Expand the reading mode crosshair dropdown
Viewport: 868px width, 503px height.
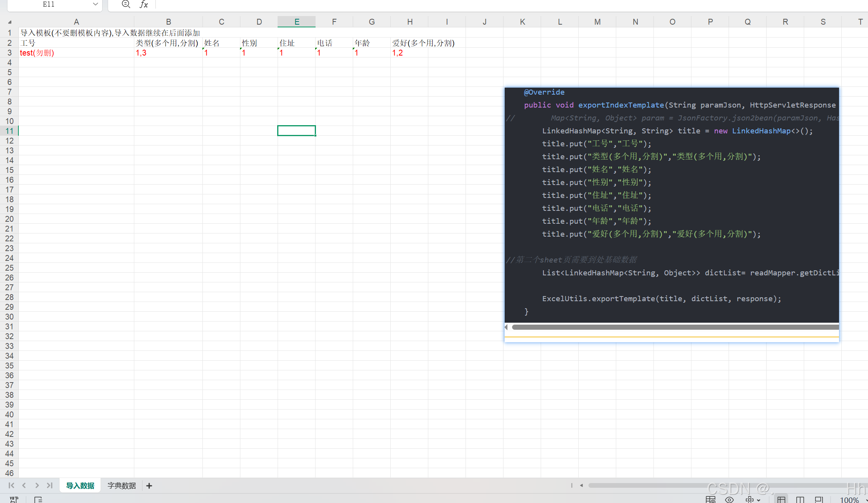pos(758,500)
